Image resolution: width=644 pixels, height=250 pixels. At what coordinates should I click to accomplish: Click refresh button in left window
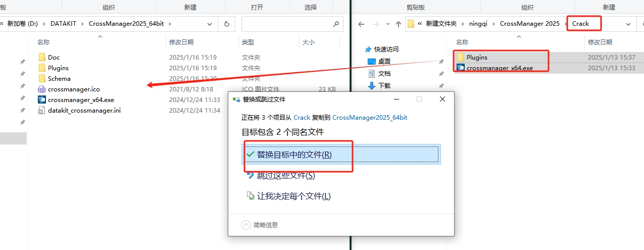pos(226,24)
